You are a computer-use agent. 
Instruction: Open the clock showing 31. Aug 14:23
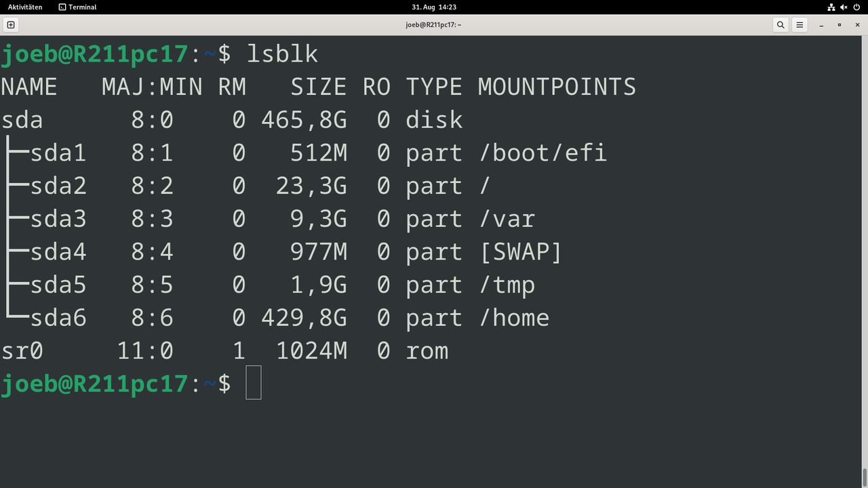434,7
